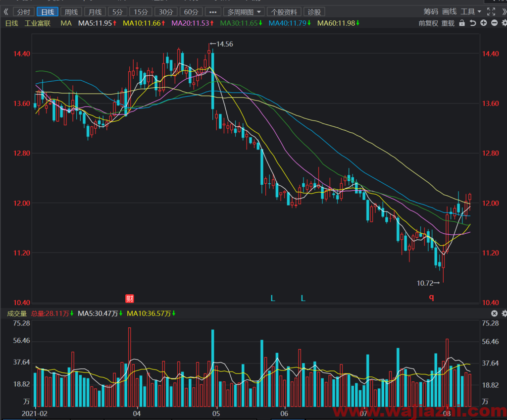The width and height of the screenshot is (507, 420).
Task: Toggle the 筹码 chip distribution view
Action: [431, 12]
